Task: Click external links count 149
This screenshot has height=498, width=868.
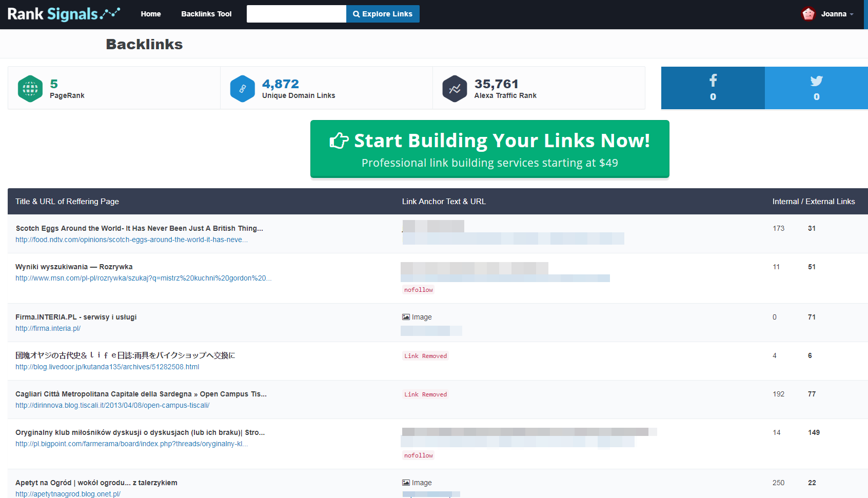Action: click(814, 432)
